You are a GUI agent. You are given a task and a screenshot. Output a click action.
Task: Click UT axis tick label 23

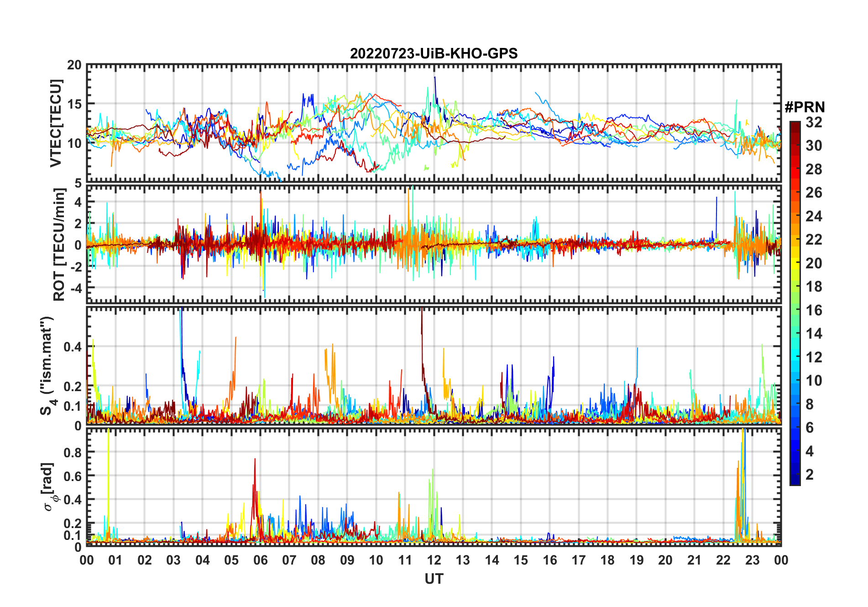click(x=752, y=560)
